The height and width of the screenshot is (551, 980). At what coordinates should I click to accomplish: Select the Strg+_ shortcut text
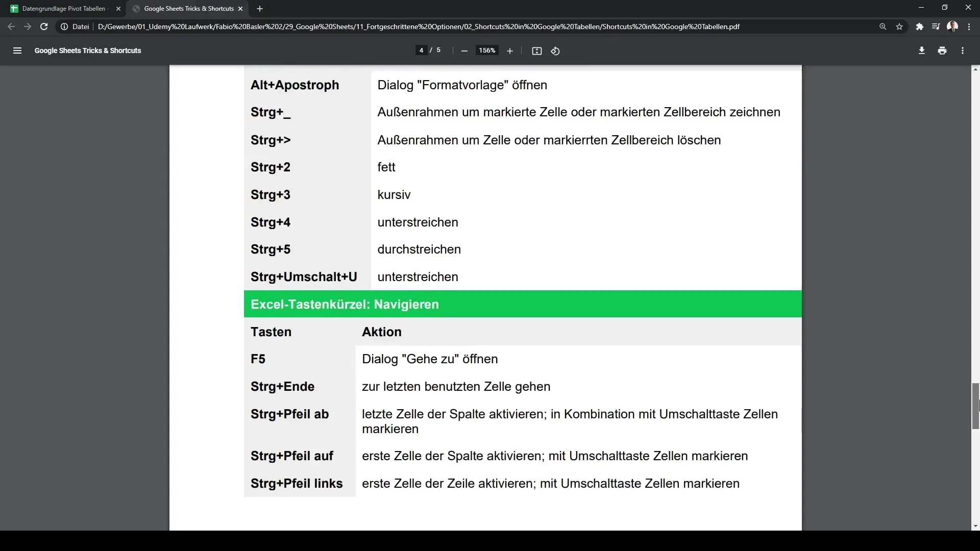(271, 112)
